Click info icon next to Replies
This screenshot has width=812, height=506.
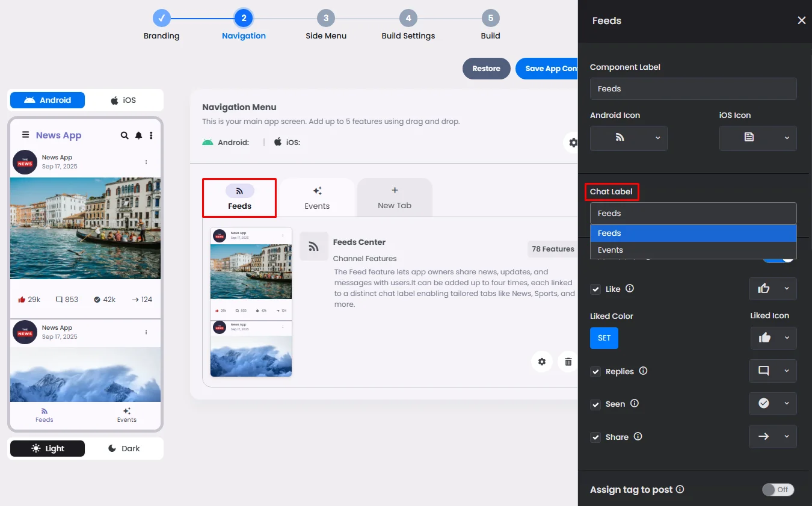click(643, 371)
